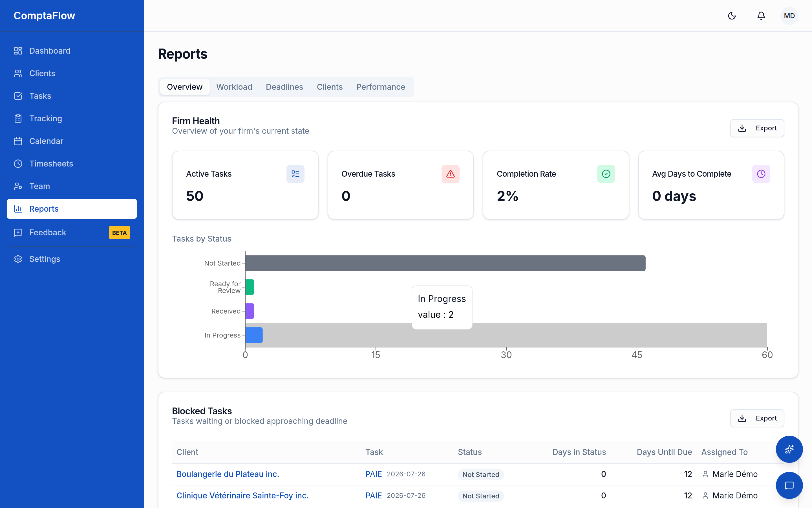Click the user icon beside Marie Démo in Boulangerie row
The height and width of the screenshot is (508, 812).
point(705,474)
